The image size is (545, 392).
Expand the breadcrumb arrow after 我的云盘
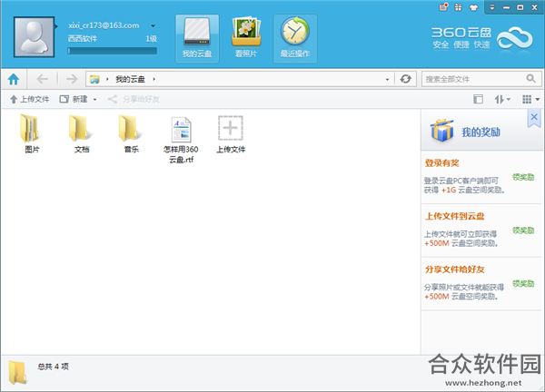[x=154, y=80]
